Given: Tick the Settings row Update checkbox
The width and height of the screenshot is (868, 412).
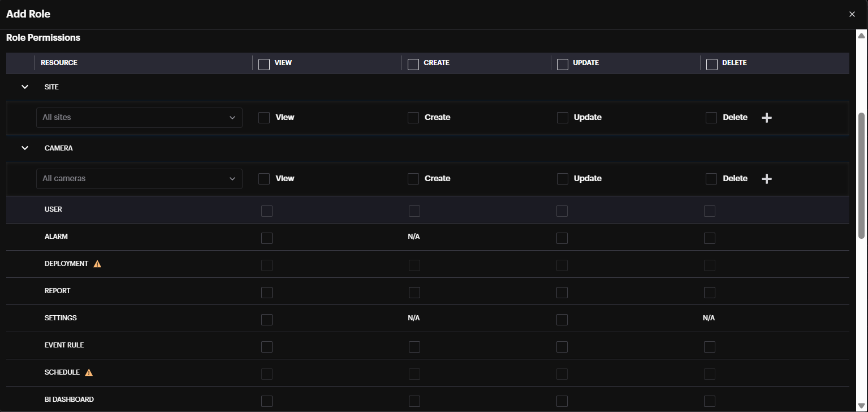Looking at the screenshot, I should 562,320.
